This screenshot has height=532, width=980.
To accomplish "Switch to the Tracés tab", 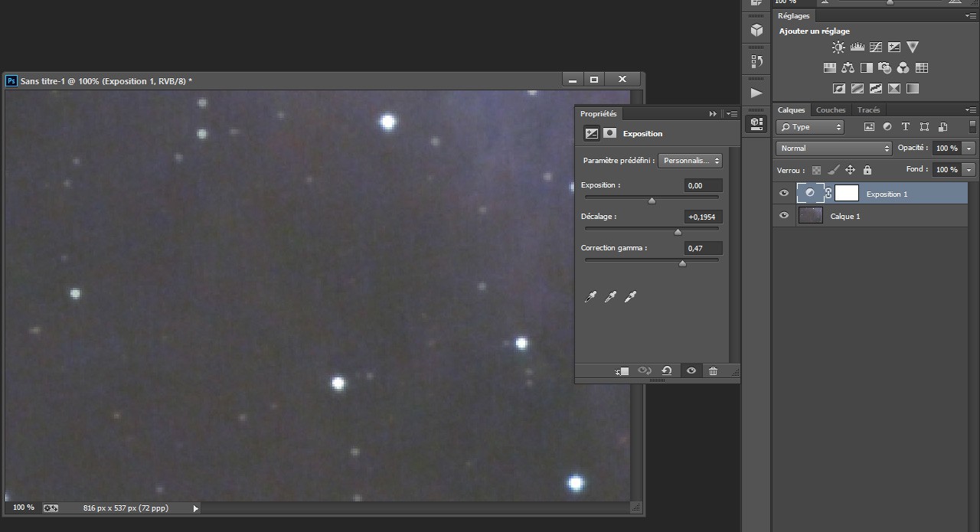I will [868, 110].
